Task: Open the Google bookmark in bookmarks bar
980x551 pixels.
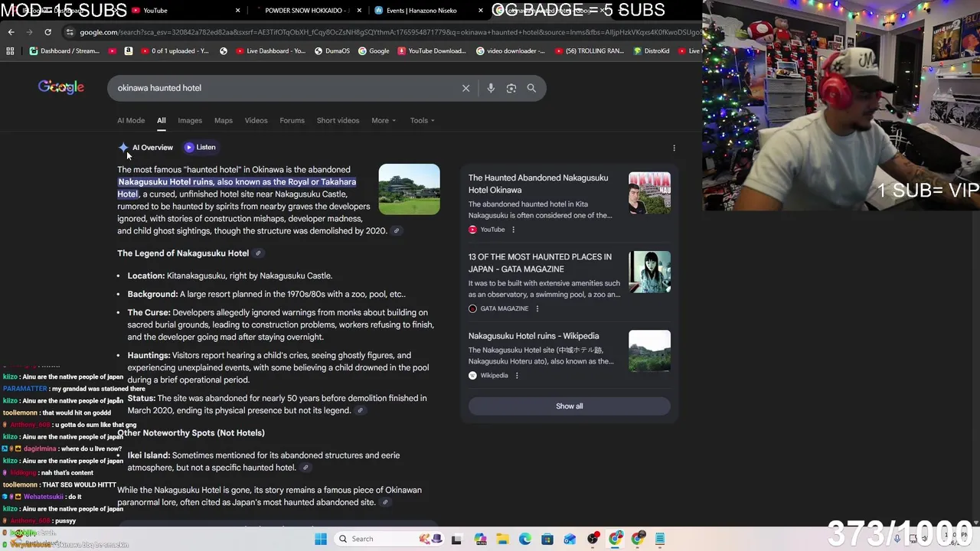Action: (x=374, y=51)
